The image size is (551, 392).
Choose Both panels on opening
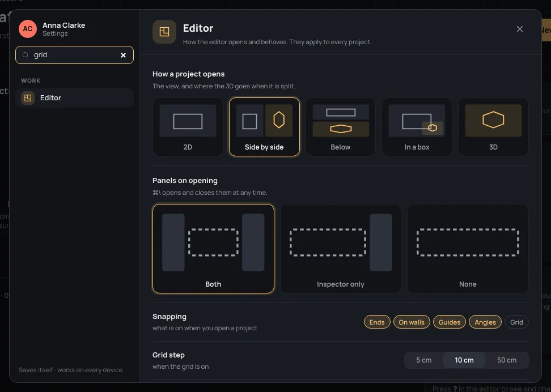click(213, 249)
